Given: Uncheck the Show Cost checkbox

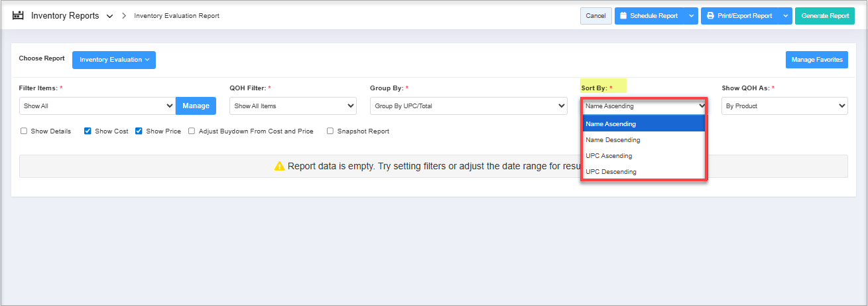Looking at the screenshot, I should click(x=88, y=131).
